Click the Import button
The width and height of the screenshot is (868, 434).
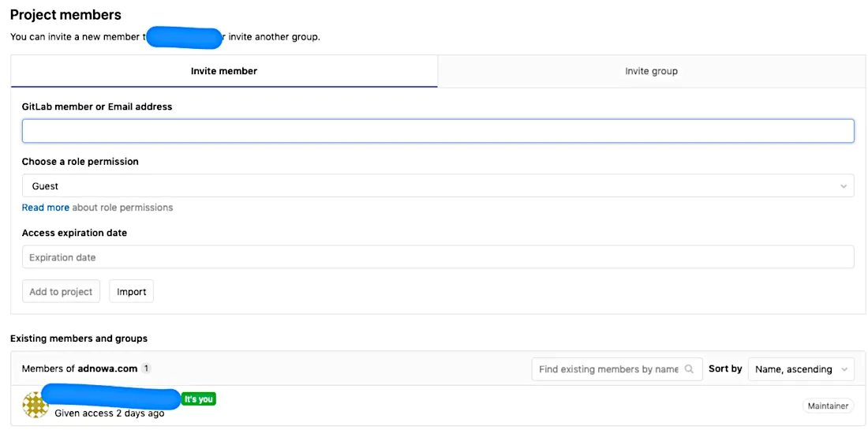coord(131,291)
